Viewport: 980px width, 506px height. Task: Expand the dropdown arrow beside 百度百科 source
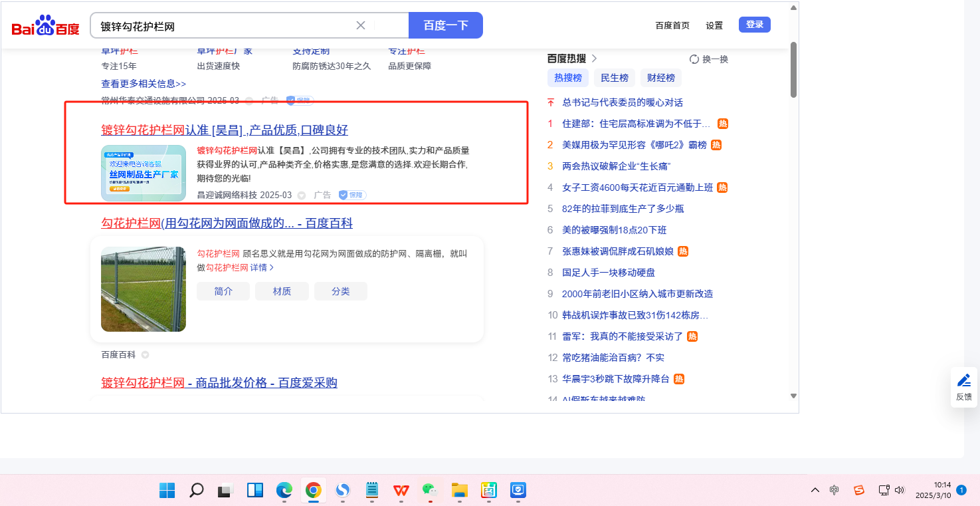(x=145, y=355)
